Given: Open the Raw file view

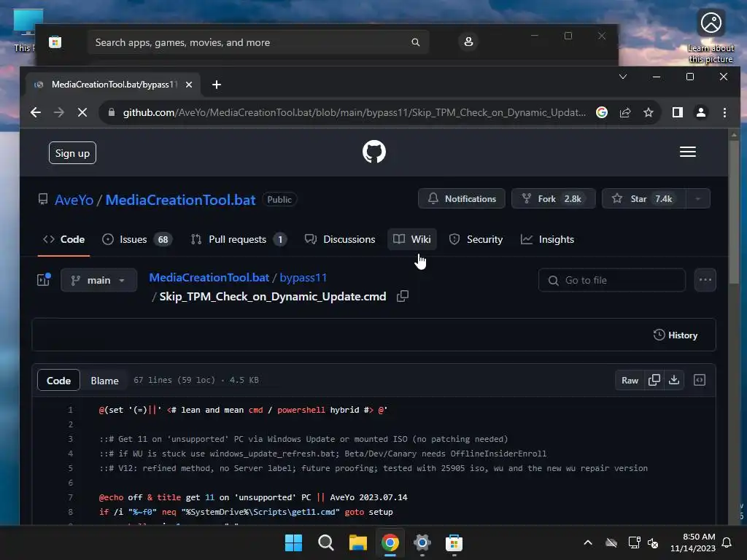Looking at the screenshot, I should pos(630,380).
